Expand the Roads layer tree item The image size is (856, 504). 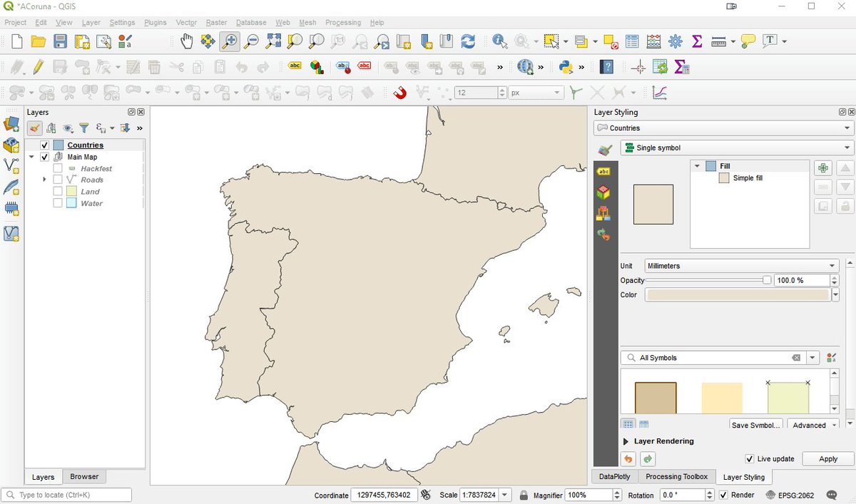click(x=45, y=180)
